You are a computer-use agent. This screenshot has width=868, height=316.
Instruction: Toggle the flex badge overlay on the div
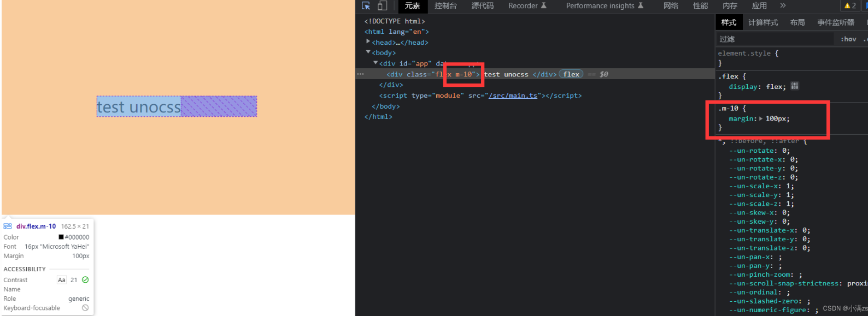pyautogui.click(x=571, y=74)
